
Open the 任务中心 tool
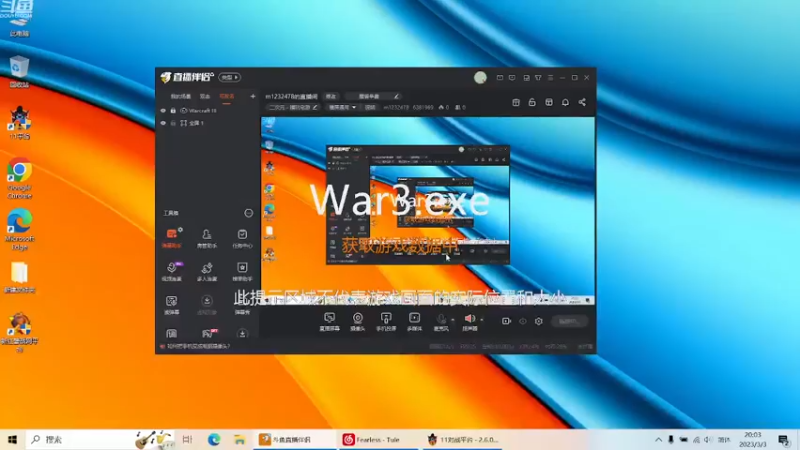pyautogui.click(x=242, y=238)
